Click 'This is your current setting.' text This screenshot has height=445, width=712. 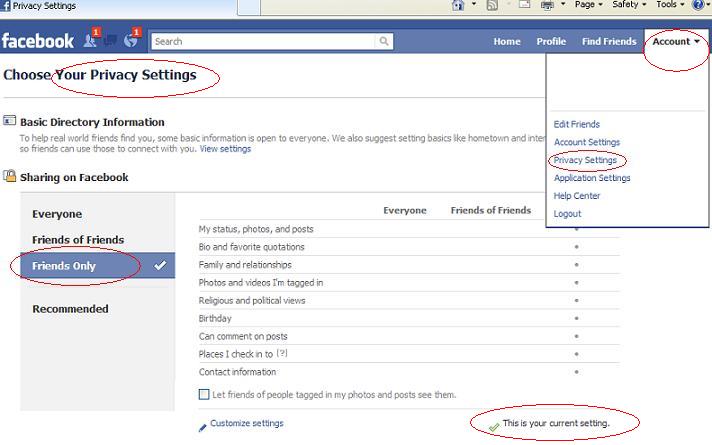click(556, 423)
